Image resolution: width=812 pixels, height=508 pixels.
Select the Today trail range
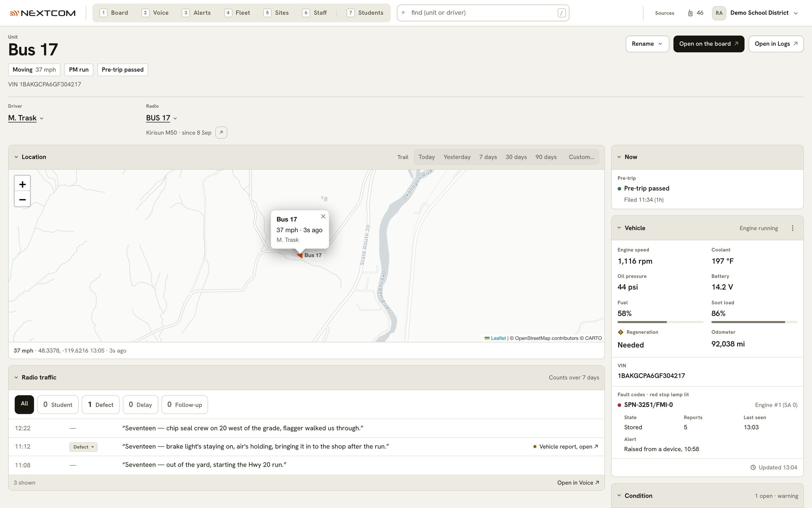426,157
